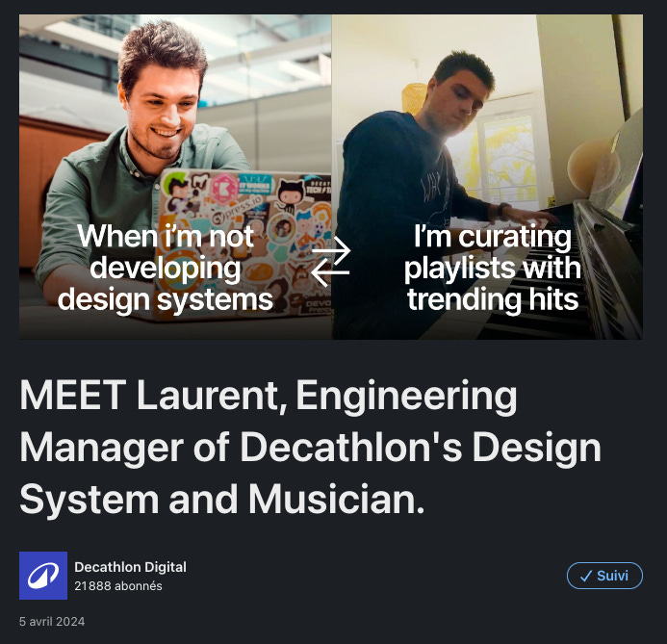Click the yellow wicker pendant lamp
This screenshot has width=667, height=644.
[x=414, y=97]
